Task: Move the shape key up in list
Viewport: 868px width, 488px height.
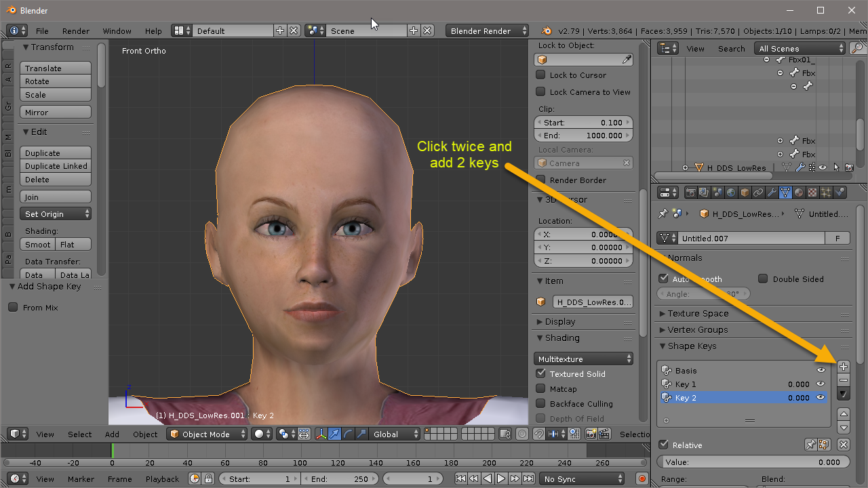Action: [x=844, y=413]
